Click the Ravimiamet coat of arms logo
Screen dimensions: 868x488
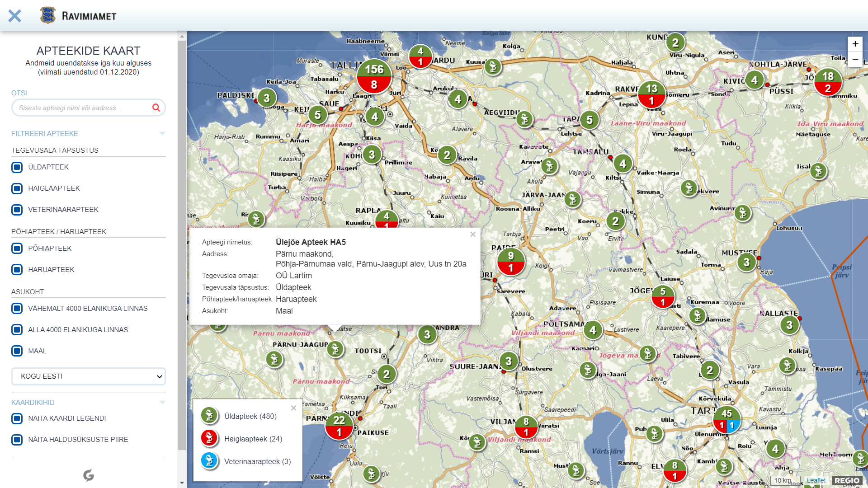(48, 15)
